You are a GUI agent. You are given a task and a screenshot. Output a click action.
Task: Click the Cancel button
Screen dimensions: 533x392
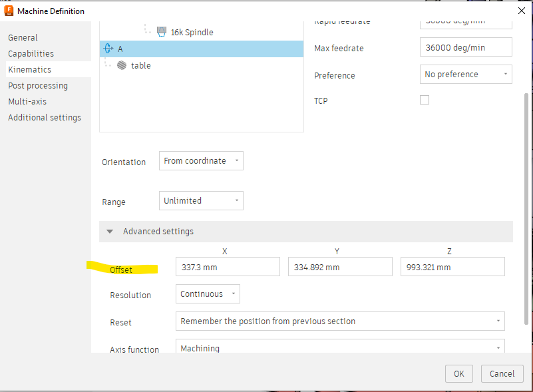[x=502, y=373]
